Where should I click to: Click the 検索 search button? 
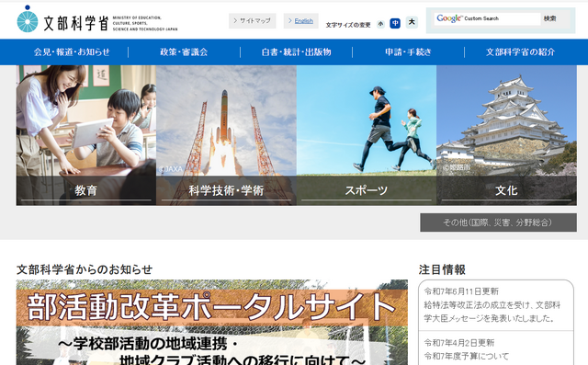coord(549,18)
